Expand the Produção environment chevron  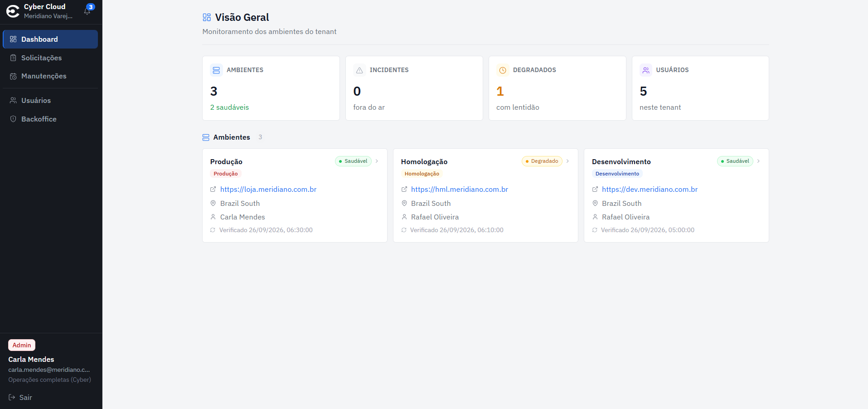pyautogui.click(x=377, y=161)
